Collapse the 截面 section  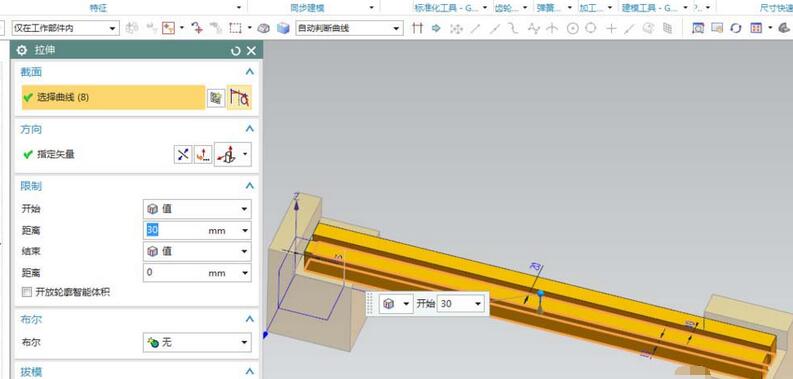pyautogui.click(x=249, y=72)
